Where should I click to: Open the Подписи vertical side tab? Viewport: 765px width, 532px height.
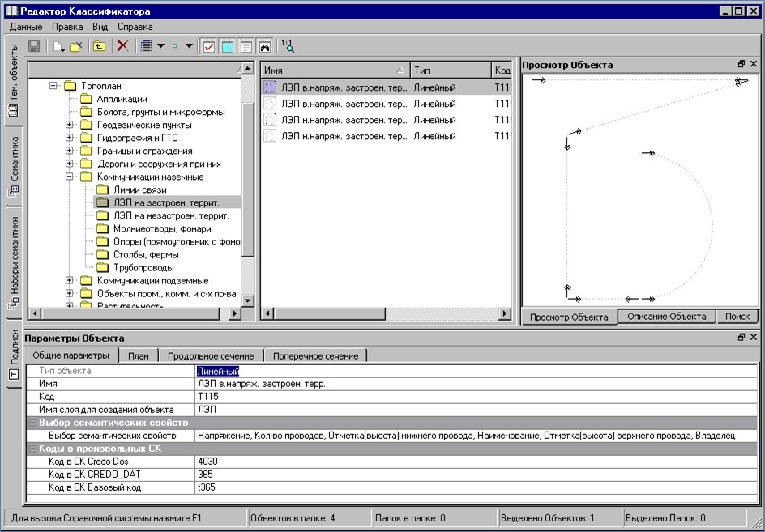[x=14, y=355]
